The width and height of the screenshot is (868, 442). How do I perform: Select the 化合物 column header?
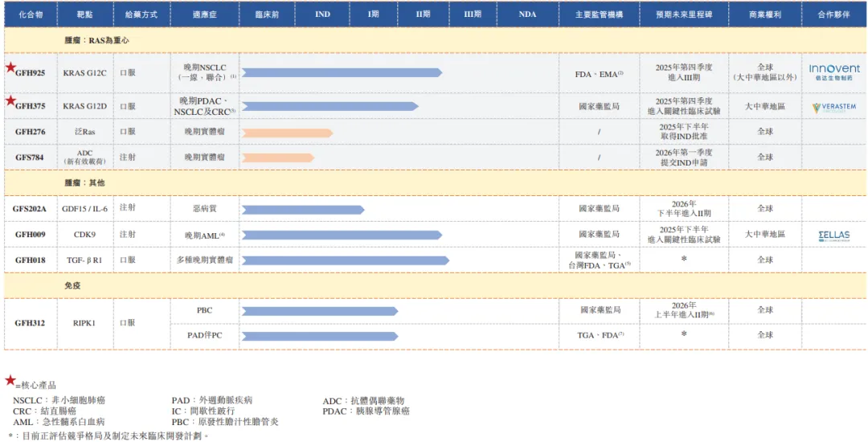[x=30, y=14]
